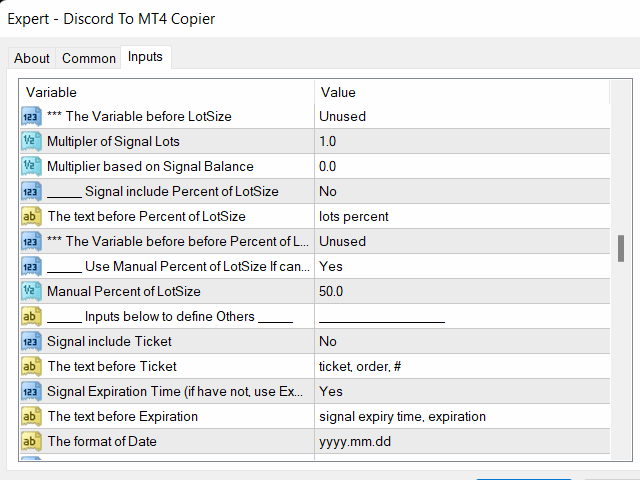Click integer icon beside Signal Expiration Time
The image size is (640, 480).
[x=31, y=391]
